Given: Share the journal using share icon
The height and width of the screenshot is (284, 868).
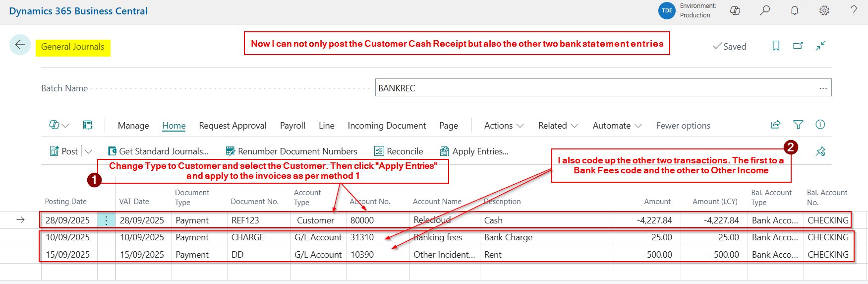Looking at the screenshot, I should [x=775, y=125].
